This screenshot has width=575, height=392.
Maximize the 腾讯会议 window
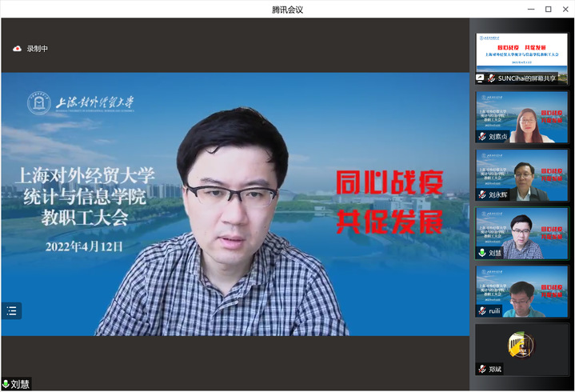click(x=548, y=9)
